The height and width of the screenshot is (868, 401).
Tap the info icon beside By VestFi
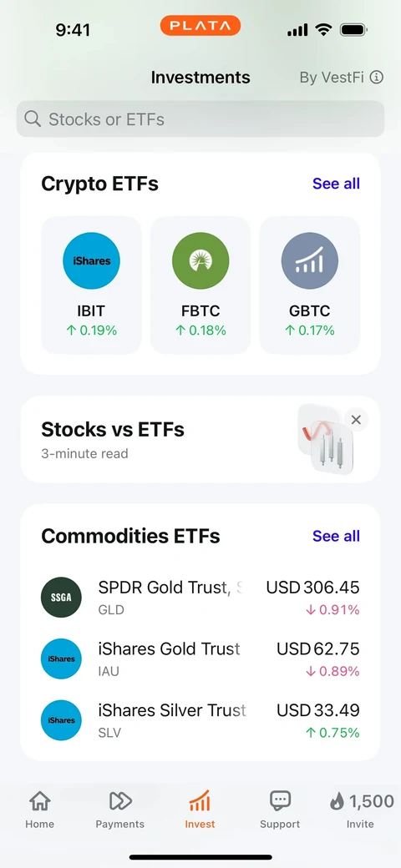point(377,78)
